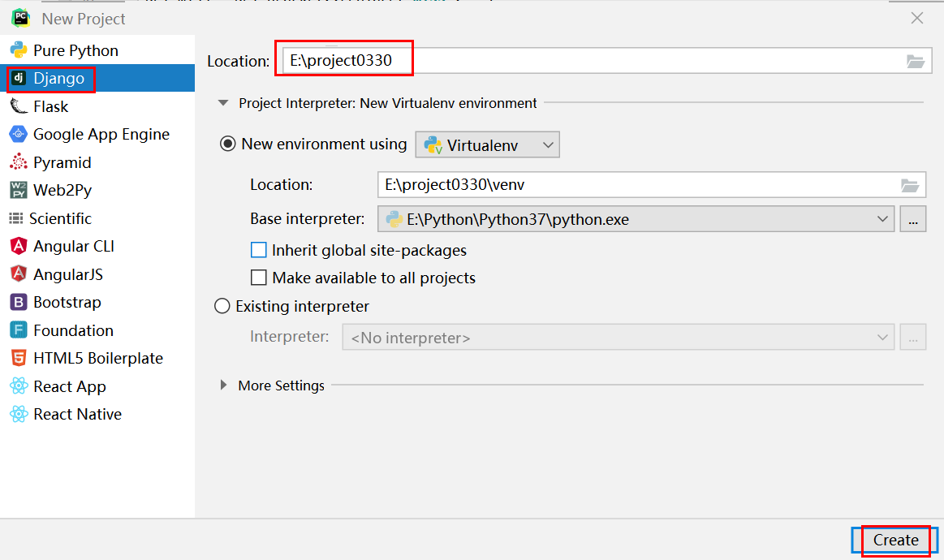Viewport: 944px width, 560px height.
Task: Click the Create button
Action: tap(895, 541)
